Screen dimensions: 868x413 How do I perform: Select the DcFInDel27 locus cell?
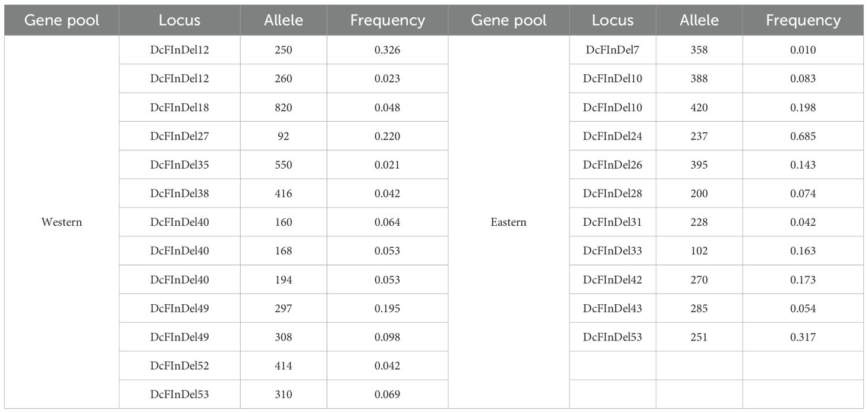click(180, 136)
